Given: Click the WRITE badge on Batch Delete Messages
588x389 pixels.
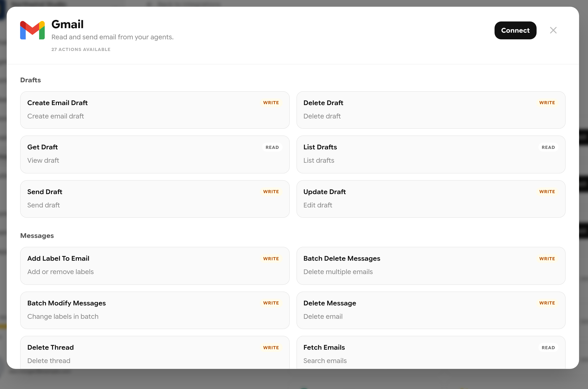Looking at the screenshot, I should pyautogui.click(x=547, y=258).
